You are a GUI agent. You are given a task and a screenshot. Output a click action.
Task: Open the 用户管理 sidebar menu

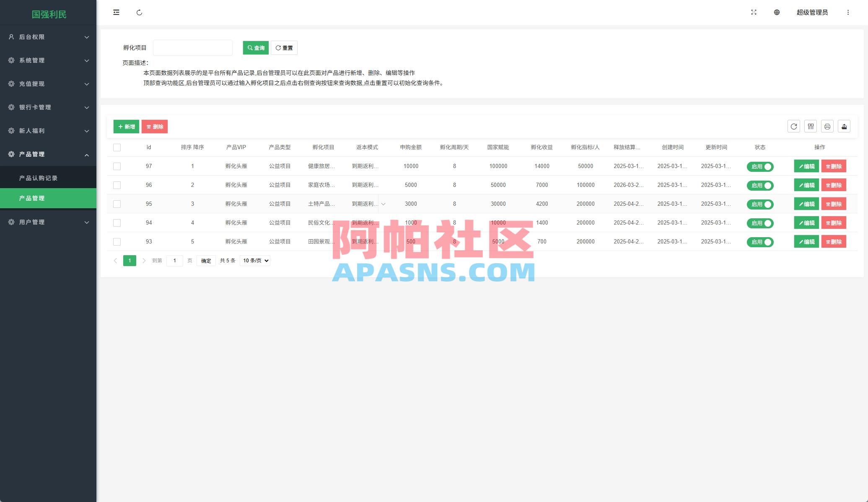click(48, 222)
